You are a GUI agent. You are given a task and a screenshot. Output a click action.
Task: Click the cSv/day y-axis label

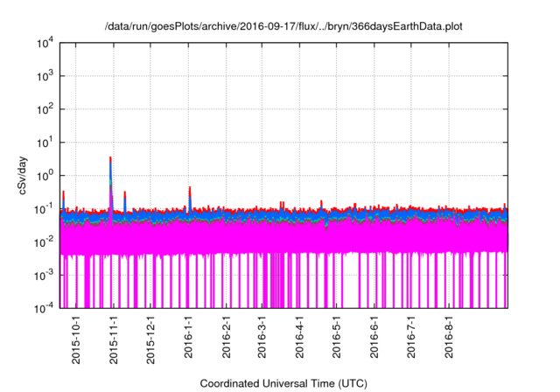tap(24, 176)
